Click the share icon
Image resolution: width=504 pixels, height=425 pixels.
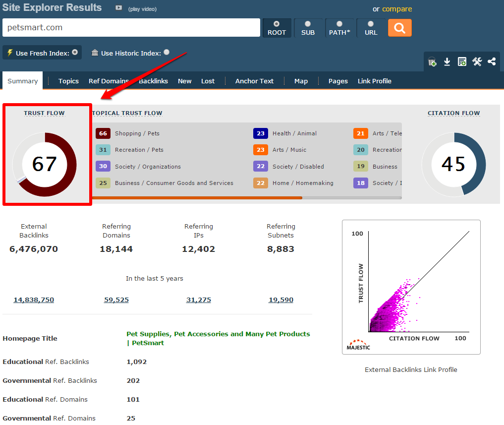(x=492, y=62)
